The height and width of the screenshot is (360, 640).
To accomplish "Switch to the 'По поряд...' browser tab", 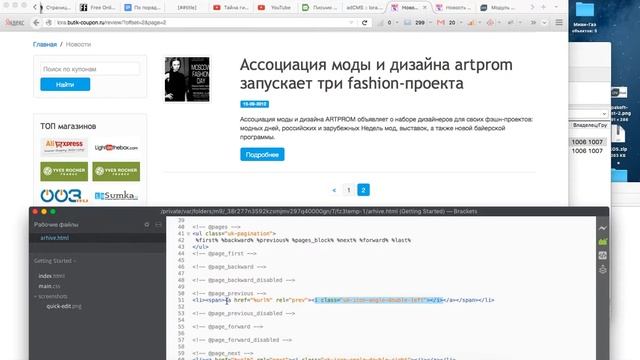I will coord(142,7).
